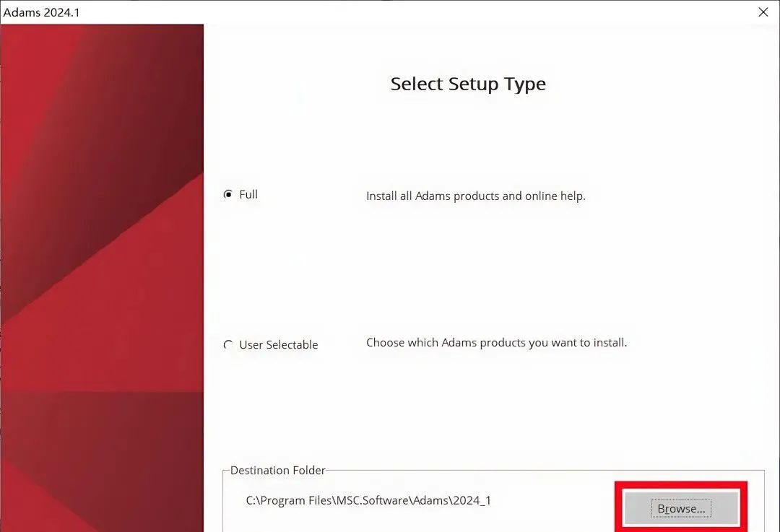Click the 'Destination Folder' group label
The image size is (780, 532).
(x=277, y=471)
